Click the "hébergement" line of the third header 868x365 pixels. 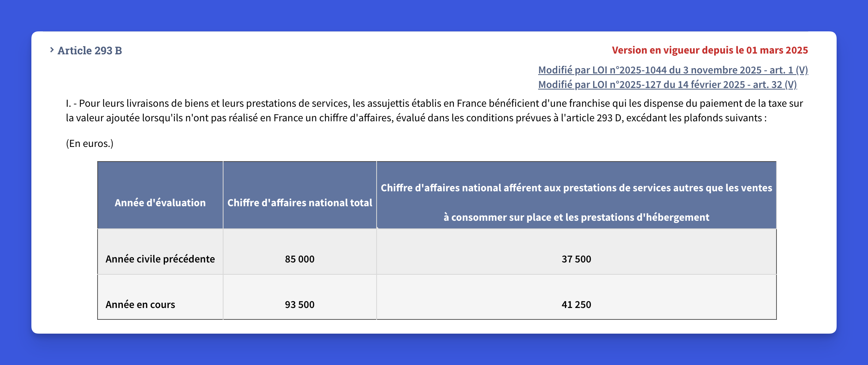click(576, 217)
